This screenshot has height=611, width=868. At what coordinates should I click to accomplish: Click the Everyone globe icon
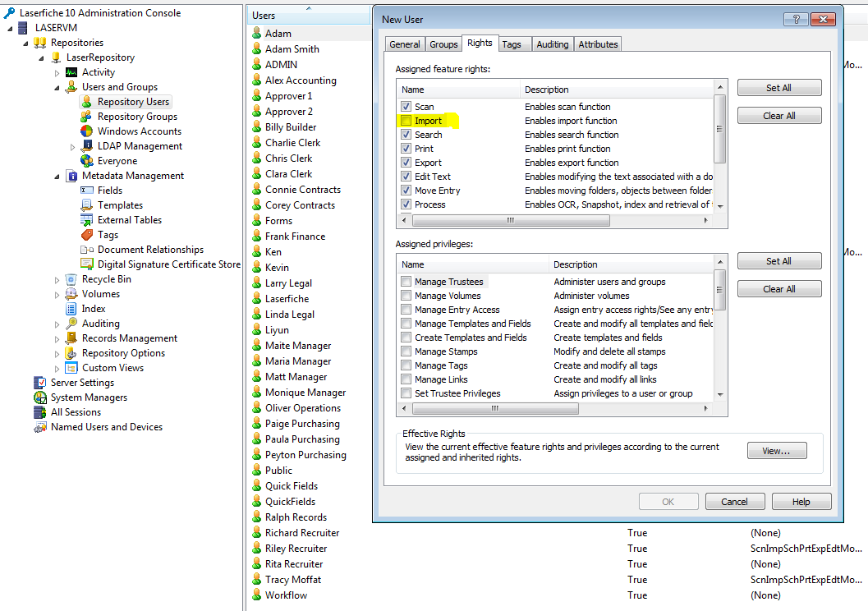coord(86,161)
